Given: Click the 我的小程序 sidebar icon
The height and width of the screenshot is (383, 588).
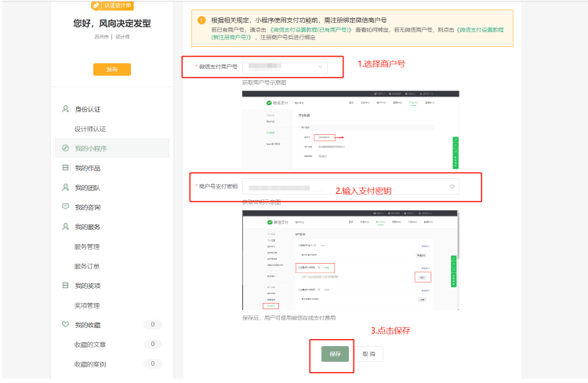Looking at the screenshot, I should click(x=66, y=148).
